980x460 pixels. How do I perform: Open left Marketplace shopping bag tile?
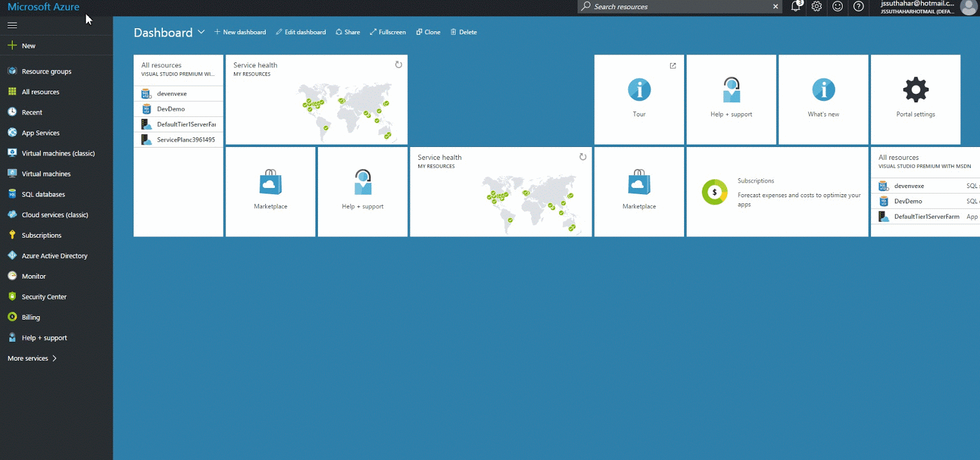pyautogui.click(x=271, y=192)
